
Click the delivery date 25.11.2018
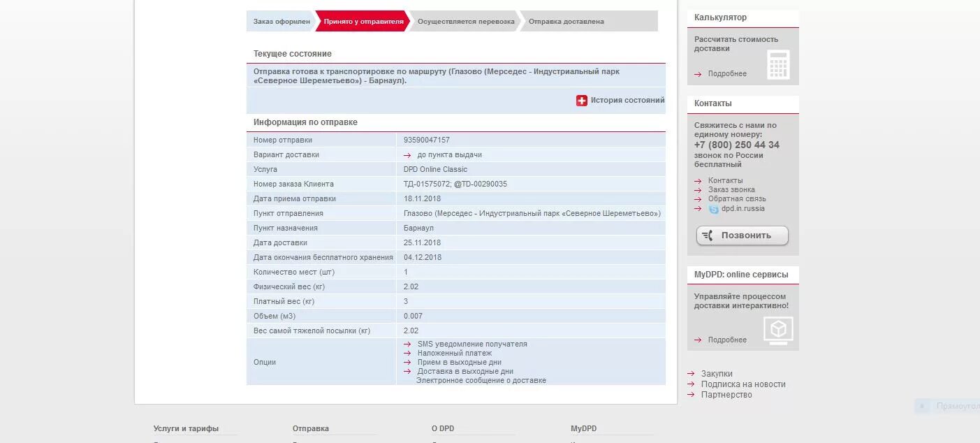click(x=422, y=243)
